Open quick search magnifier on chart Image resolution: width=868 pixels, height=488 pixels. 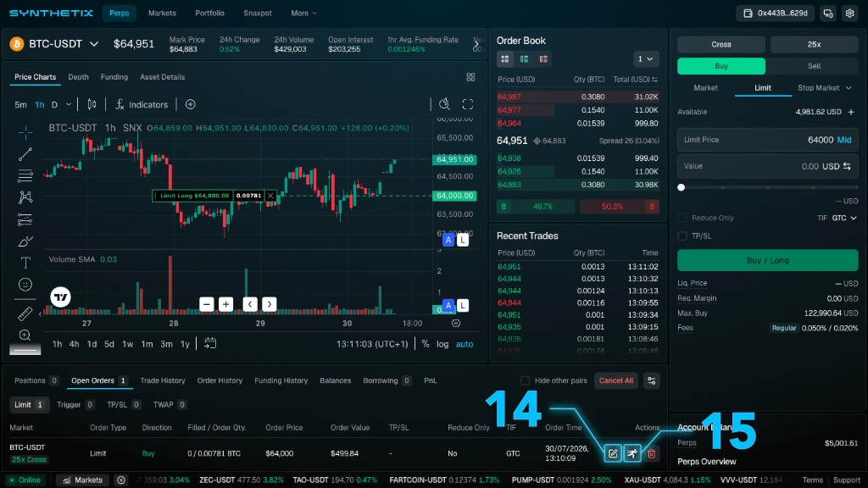(444, 104)
